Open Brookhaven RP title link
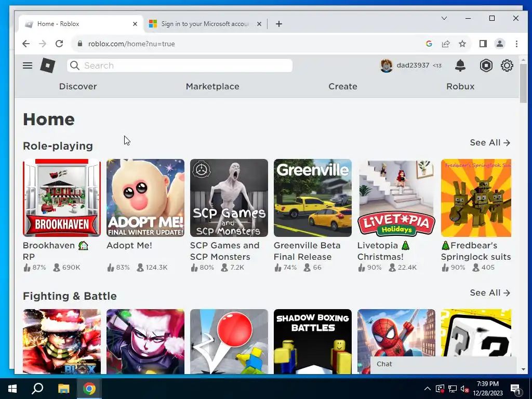 tap(55, 251)
